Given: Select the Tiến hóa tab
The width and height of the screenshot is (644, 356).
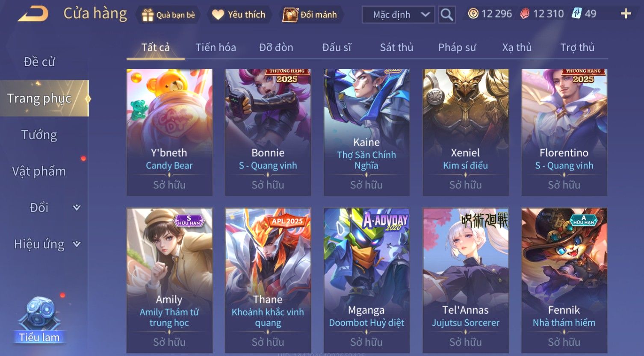Looking at the screenshot, I should click(x=216, y=47).
